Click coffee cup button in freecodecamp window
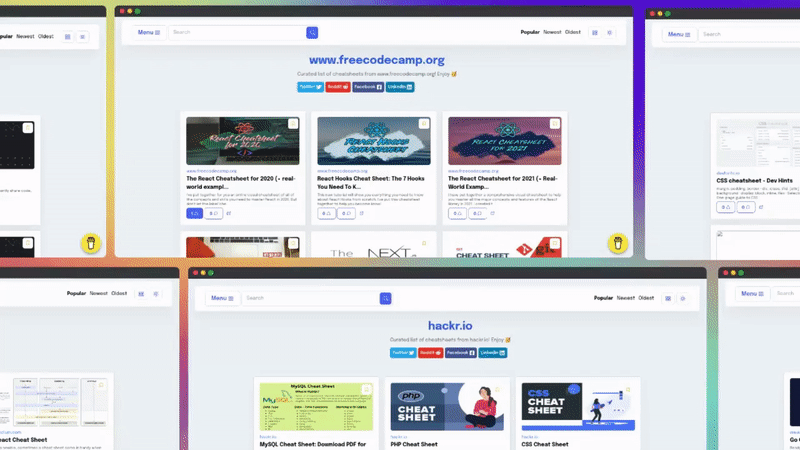800x450 pixels. point(617,243)
